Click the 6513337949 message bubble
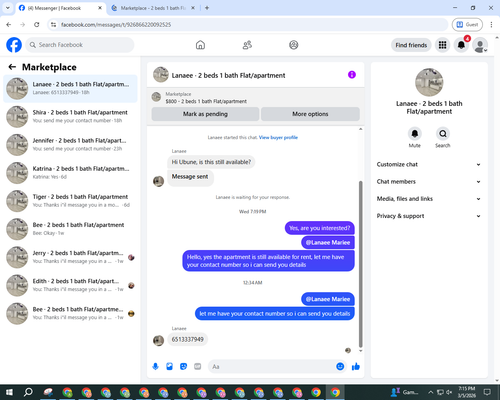The width and height of the screenshot is (500, 400). [x=188, y=339]
